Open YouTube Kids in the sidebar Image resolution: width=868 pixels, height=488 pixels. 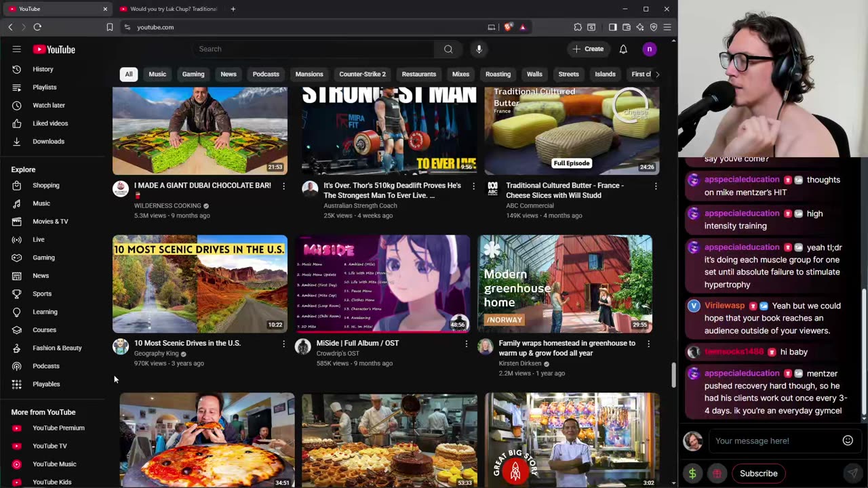point(52,482)
